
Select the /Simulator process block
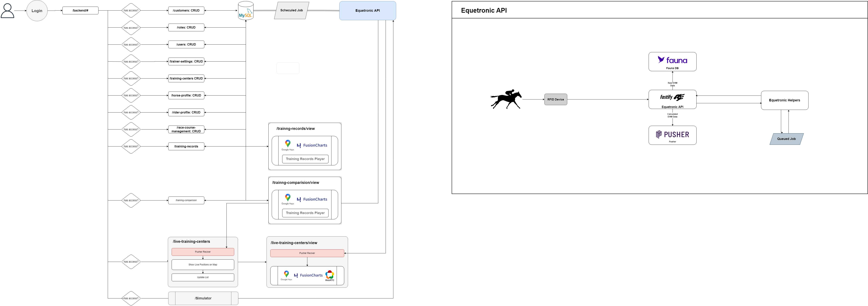click(203, 298)
